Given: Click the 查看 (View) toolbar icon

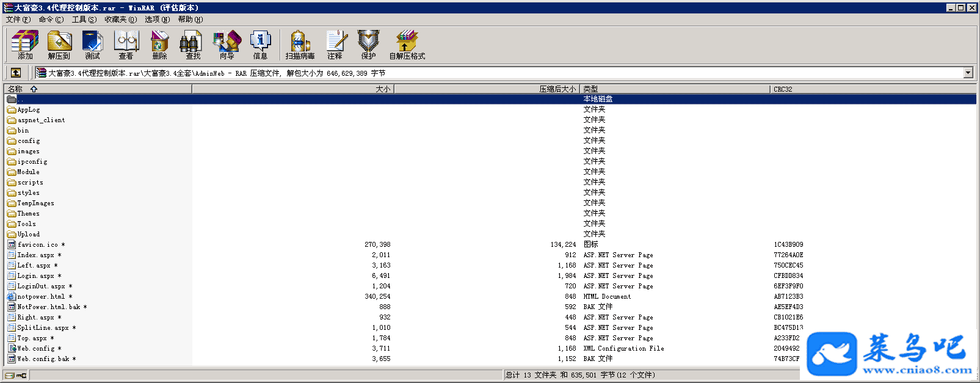Looking at the screenshot, I should [x=126, y=45].
